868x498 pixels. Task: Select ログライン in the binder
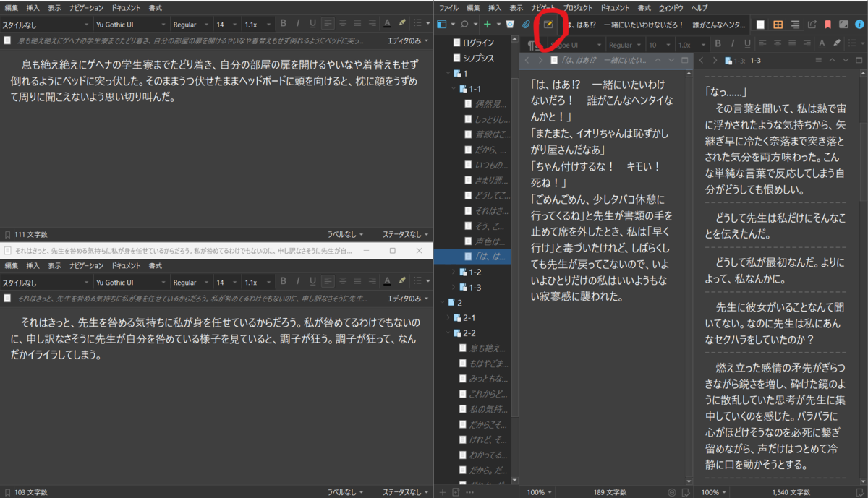point(474,43)
